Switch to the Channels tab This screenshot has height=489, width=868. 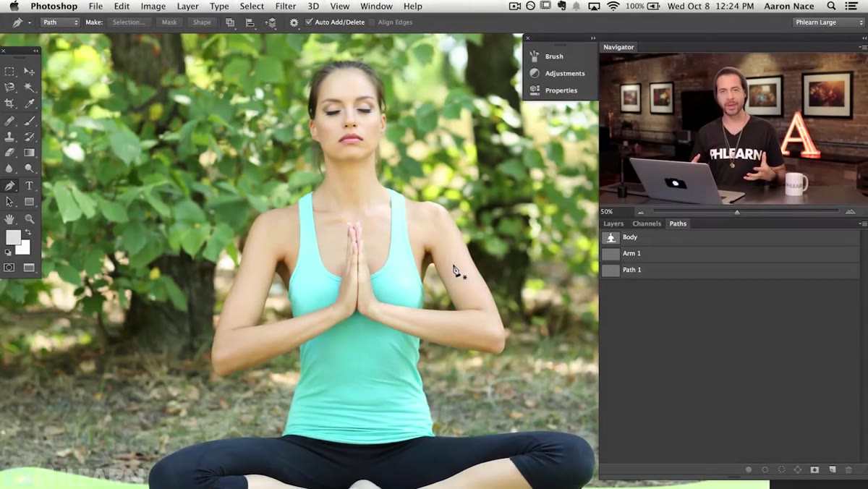[647, 224]
